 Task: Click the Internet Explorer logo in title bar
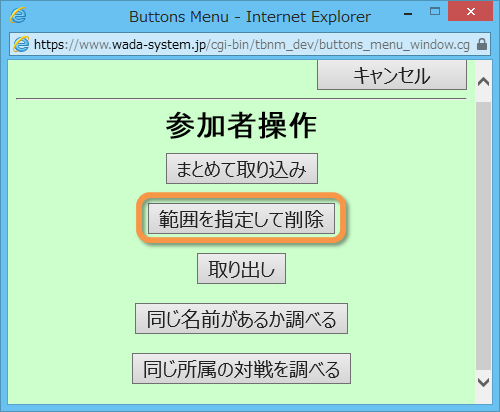pyautogui.click(x=18, y=16)
